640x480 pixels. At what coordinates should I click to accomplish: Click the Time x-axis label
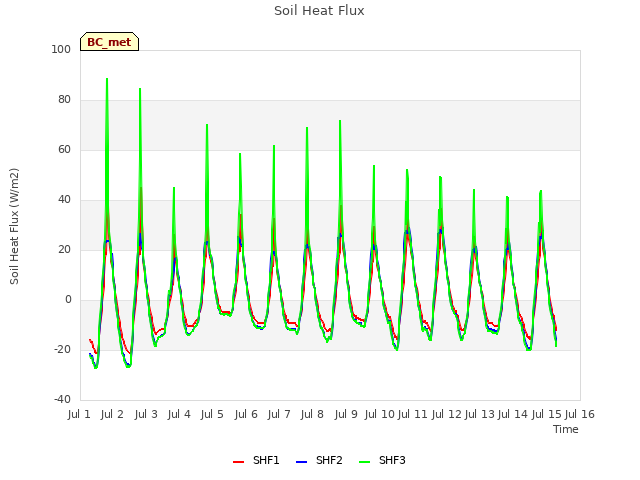tap(566, 429)
